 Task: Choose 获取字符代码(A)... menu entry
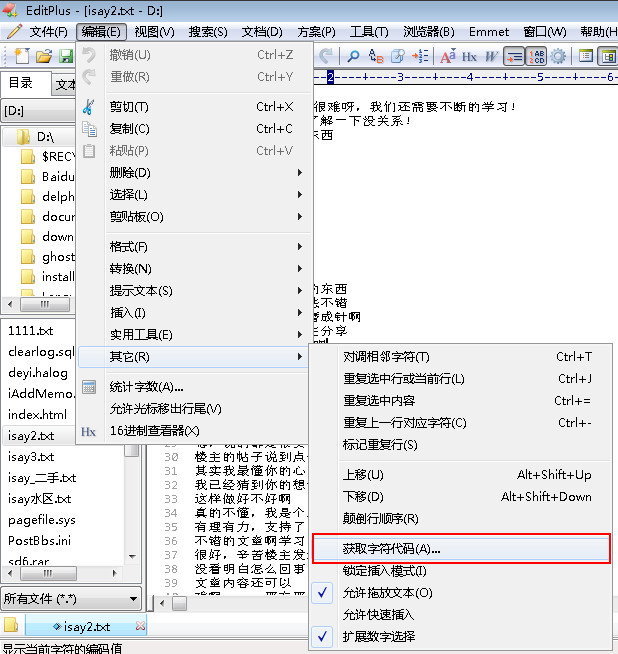pos(461,549)
